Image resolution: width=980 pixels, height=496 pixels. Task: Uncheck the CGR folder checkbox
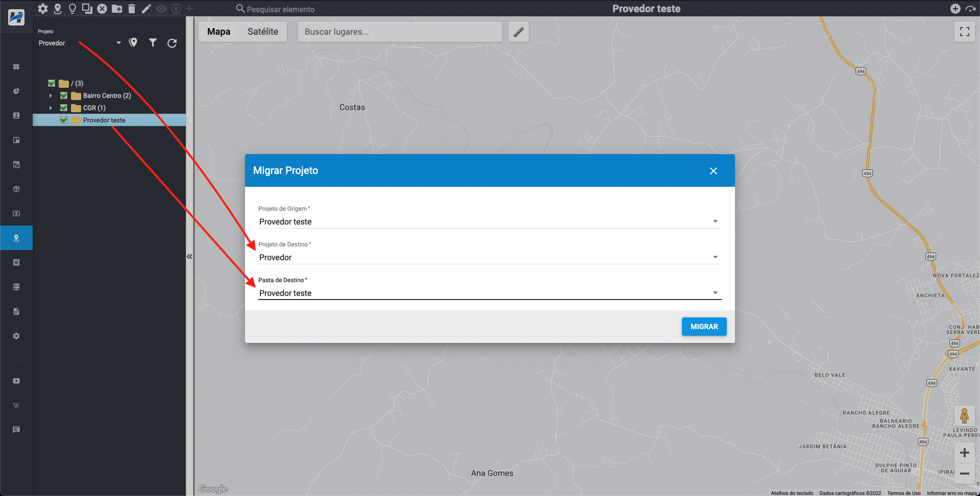click(64, 108)
